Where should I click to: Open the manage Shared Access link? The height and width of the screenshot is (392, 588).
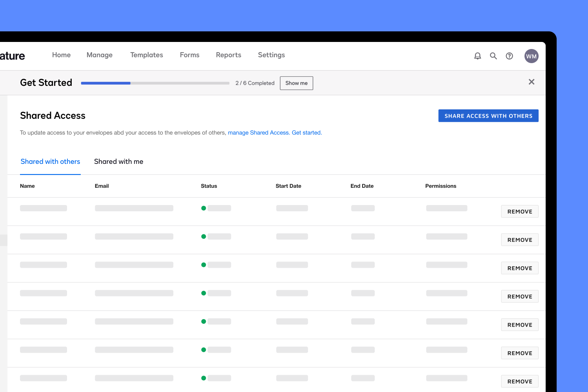coord(258,132)
